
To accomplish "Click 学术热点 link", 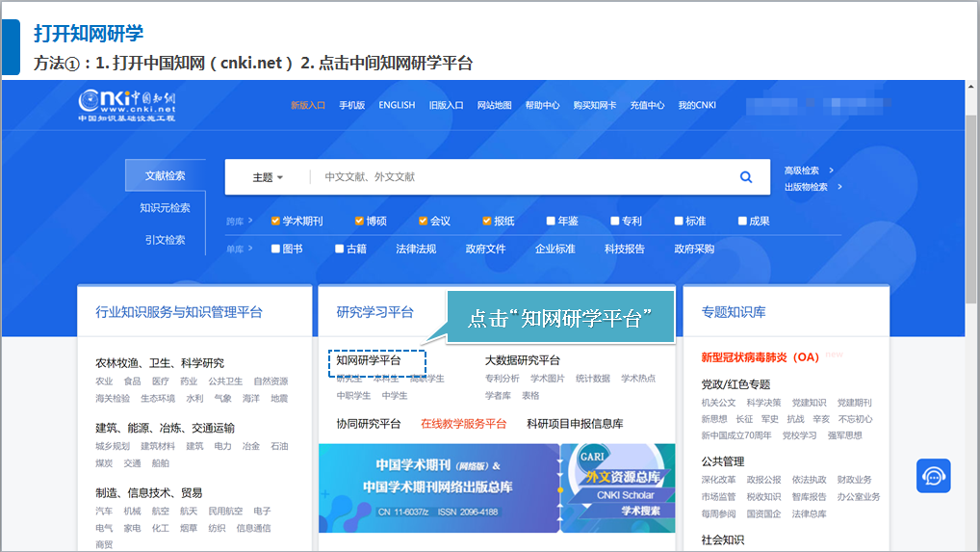I will pos(638,379).
